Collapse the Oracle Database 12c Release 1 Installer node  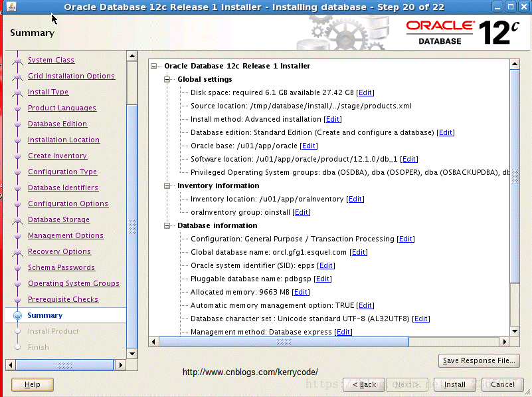[153, 66]
